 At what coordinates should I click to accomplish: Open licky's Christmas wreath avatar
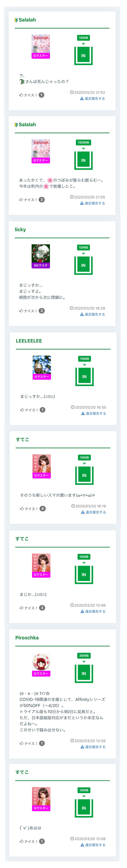41,253
